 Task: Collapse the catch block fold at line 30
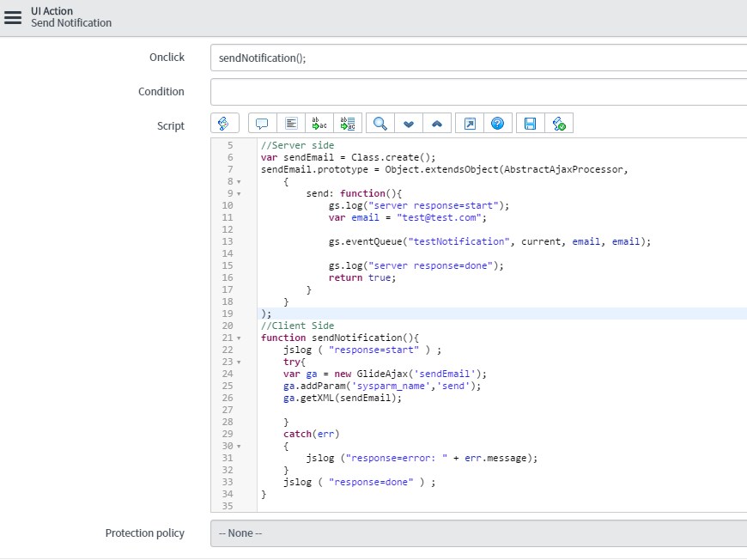tap(239, 446)
